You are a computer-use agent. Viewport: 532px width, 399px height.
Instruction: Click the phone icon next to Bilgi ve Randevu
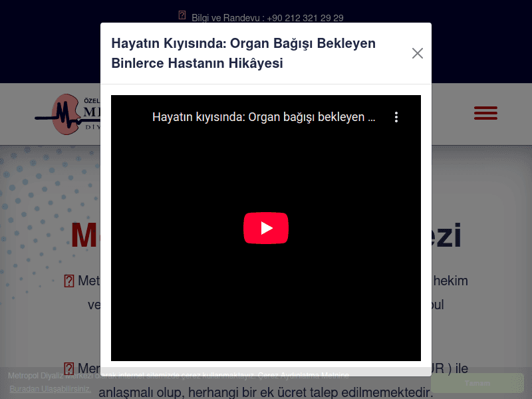pyautogui.click(x=182, y=14)
